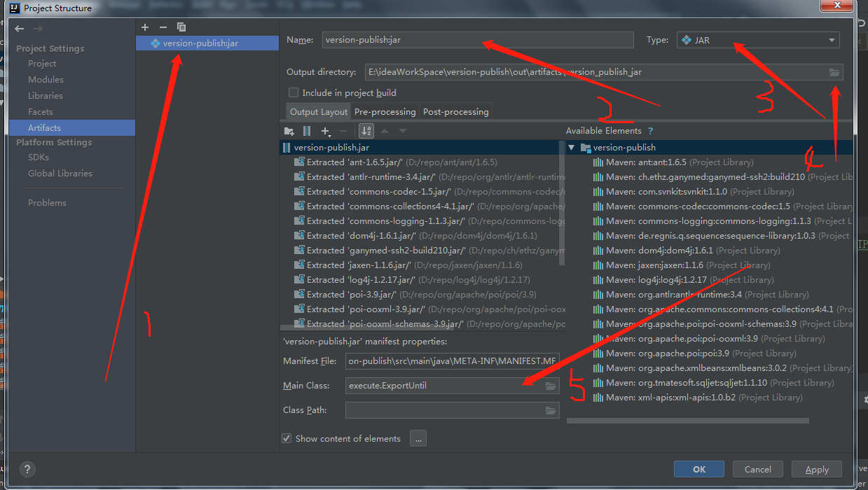868x490 pixels.
Task: Collapse the version-publish available elements node
Action: point(572,148)
